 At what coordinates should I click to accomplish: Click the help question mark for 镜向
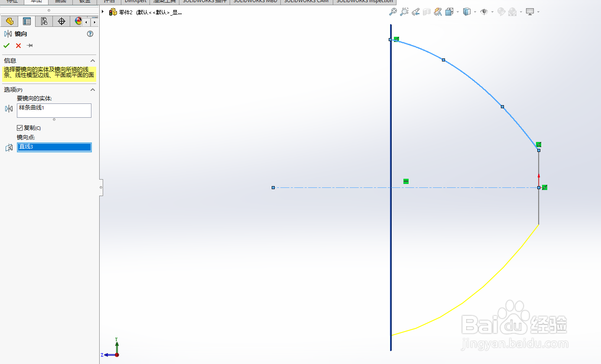[90, 34]
